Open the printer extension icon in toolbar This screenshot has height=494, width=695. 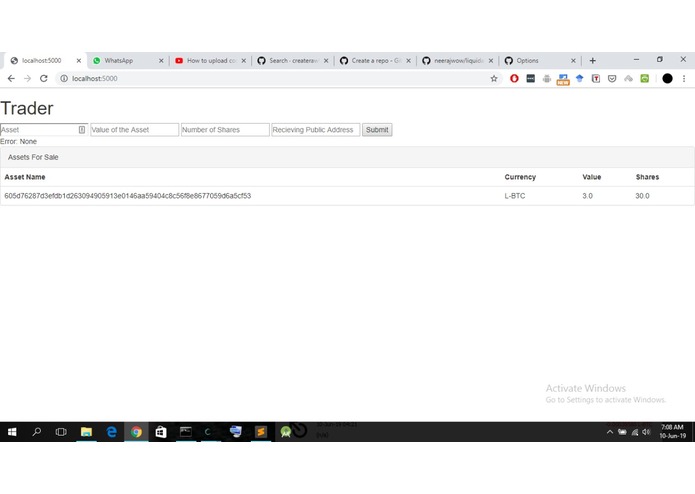click(x=547, y=78)
